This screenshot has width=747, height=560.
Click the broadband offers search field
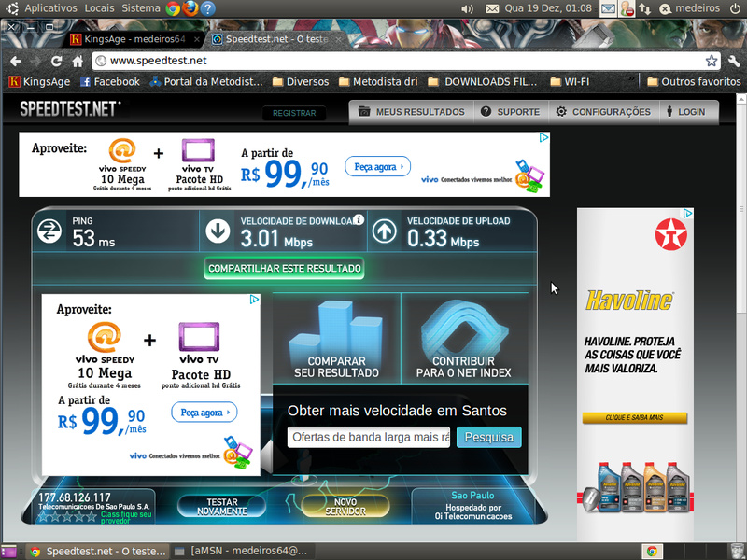(369, 437)
